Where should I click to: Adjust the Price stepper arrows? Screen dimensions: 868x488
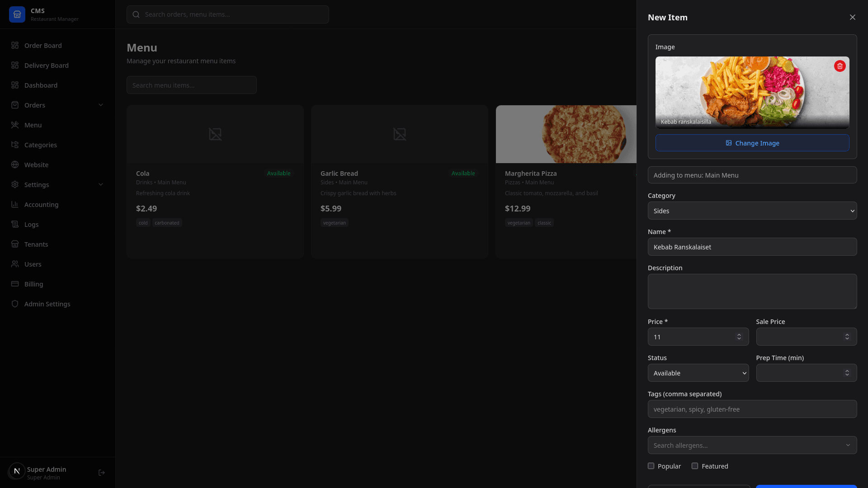(x=739, y=337)
